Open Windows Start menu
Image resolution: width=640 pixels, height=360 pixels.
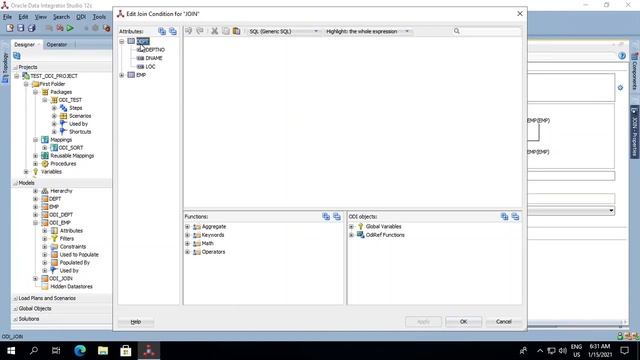pos(11,350)
